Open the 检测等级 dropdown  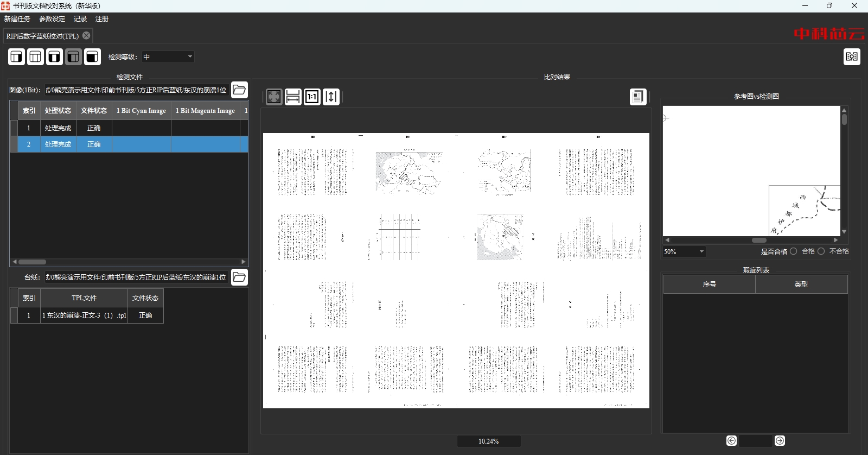(168, 56)
